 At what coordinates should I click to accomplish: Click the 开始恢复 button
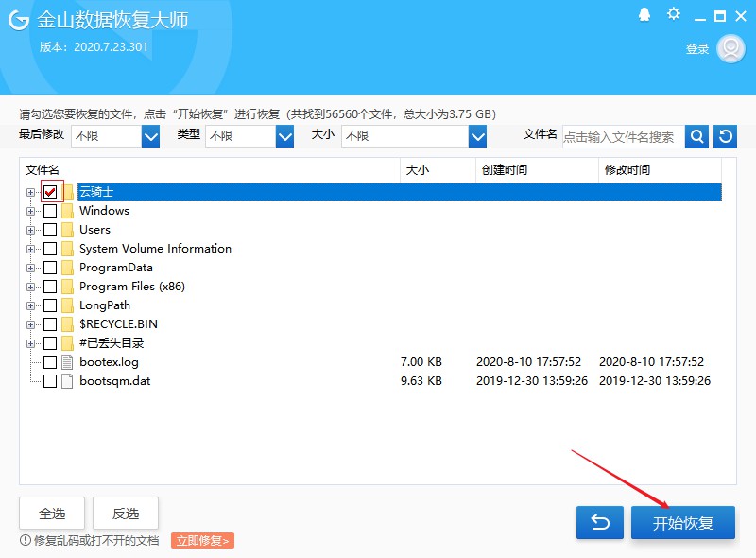[x=682, y=521]
